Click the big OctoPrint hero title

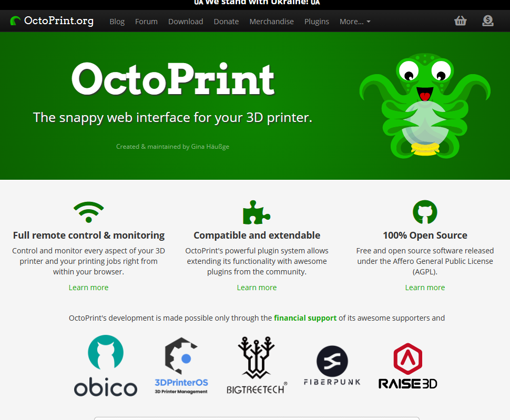(x=173, y=79)
